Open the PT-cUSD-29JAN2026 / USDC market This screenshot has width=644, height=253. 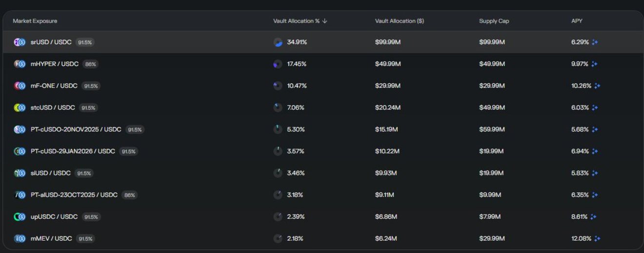click(x=73, y=151)
